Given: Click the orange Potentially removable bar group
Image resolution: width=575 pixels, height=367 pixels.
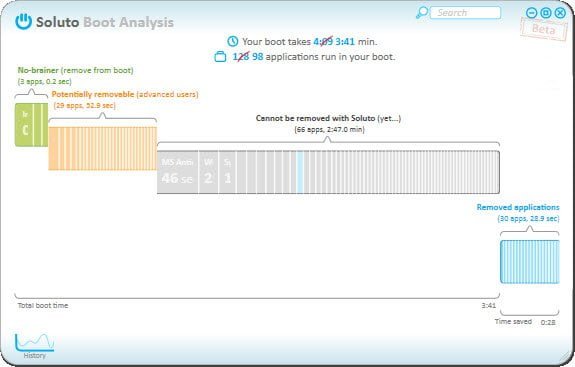Looking at the screenshot, I should [x=103, y=148].
